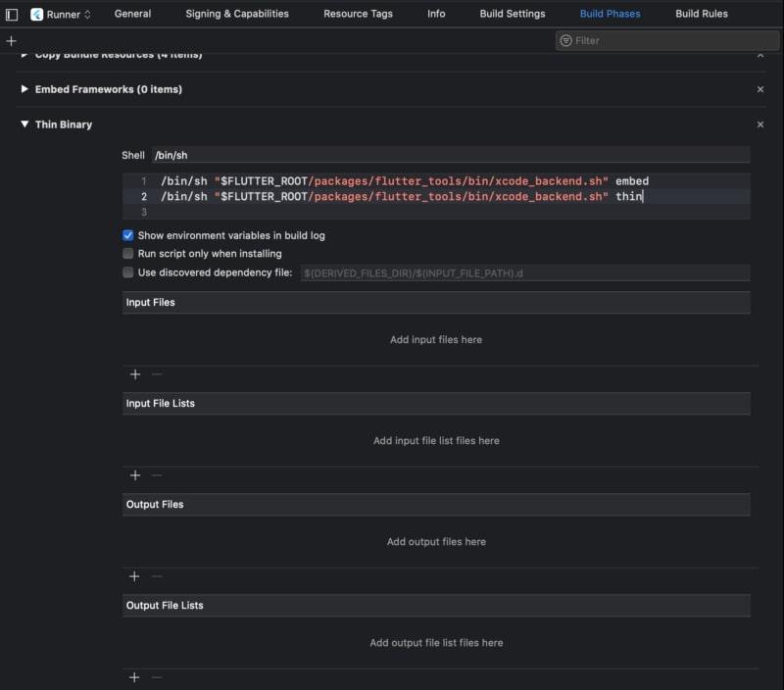784x690 pixels.
Task: Add an output file list with plus
Action: [x=135, y=677]
